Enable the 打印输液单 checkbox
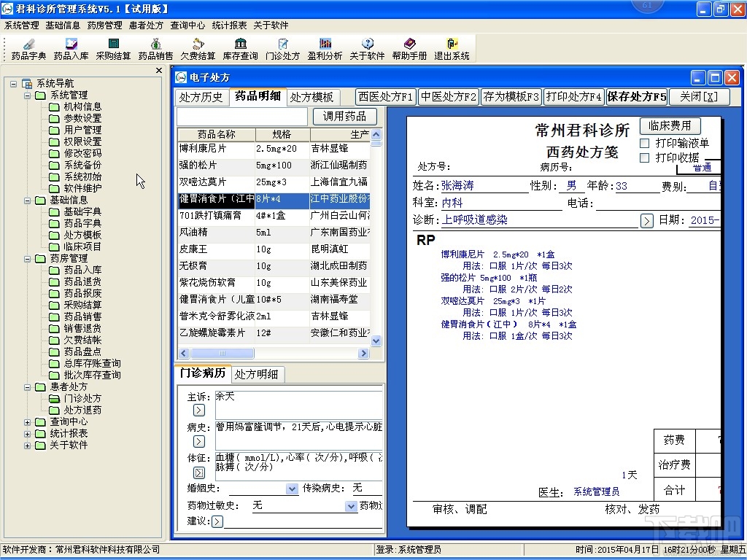This screenshot has width=747, height=560. tap(645, 143)
